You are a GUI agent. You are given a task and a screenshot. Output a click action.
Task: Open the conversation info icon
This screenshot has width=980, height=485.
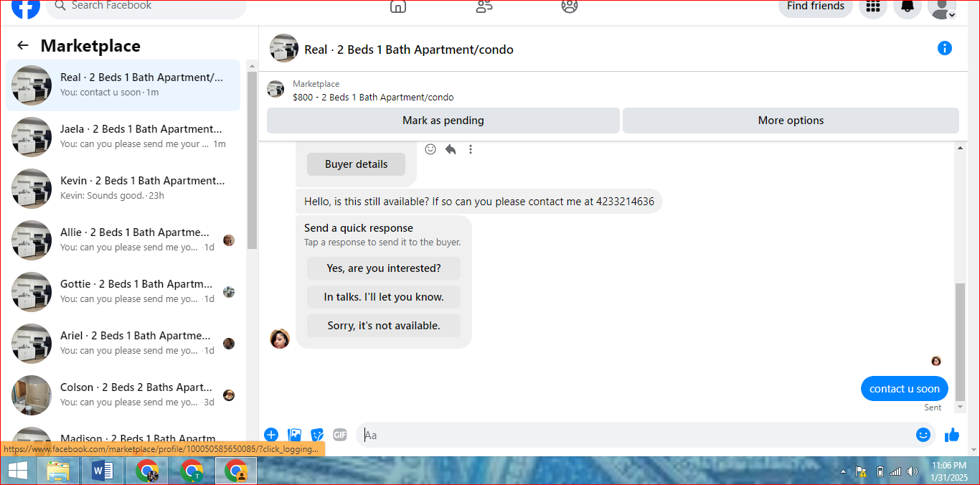pyautogui.click(x=945, y=48)
